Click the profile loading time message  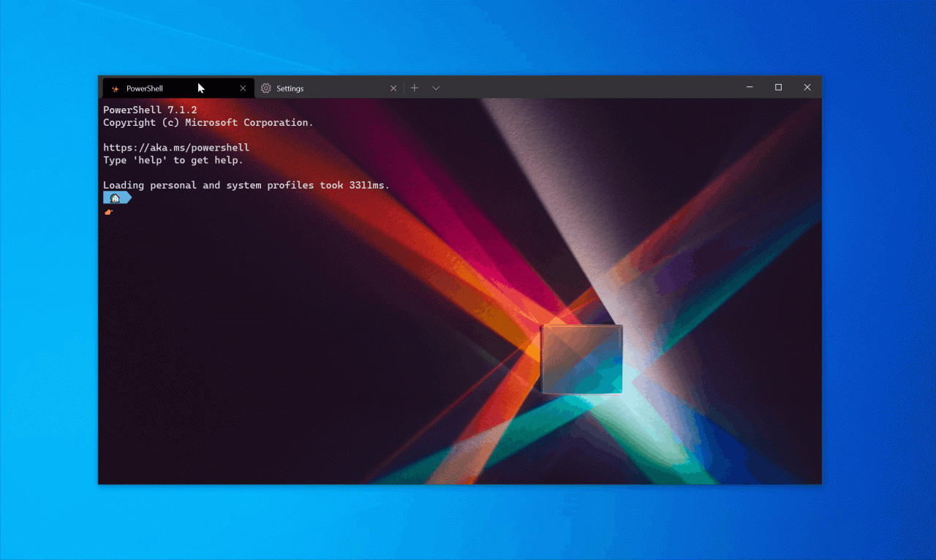246,185
